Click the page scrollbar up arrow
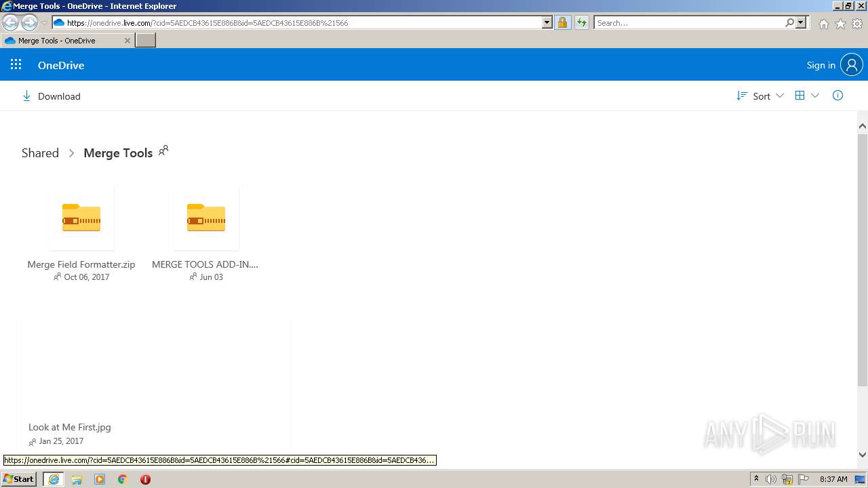Screen dimensions: 868x488 863,126
